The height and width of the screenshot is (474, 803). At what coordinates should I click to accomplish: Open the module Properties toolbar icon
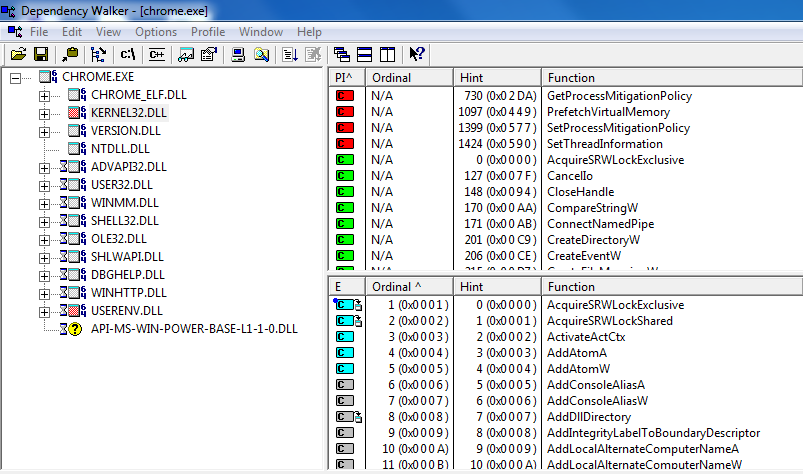[209, 54]
